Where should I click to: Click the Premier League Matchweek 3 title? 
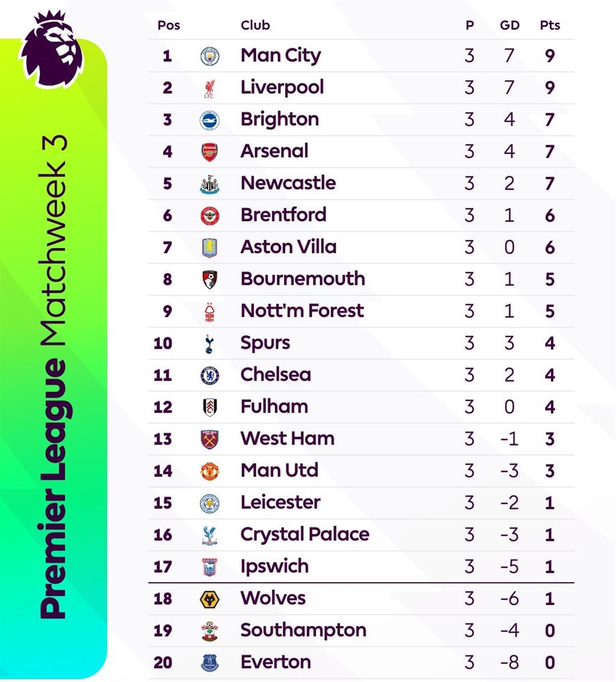54,376
